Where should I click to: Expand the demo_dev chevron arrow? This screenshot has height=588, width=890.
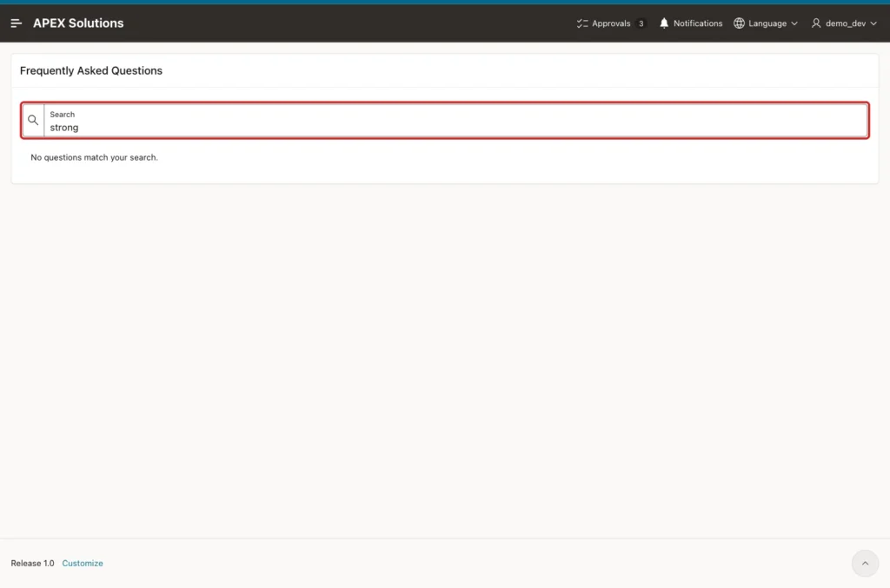pyautogui.click(x=873, y=23)
